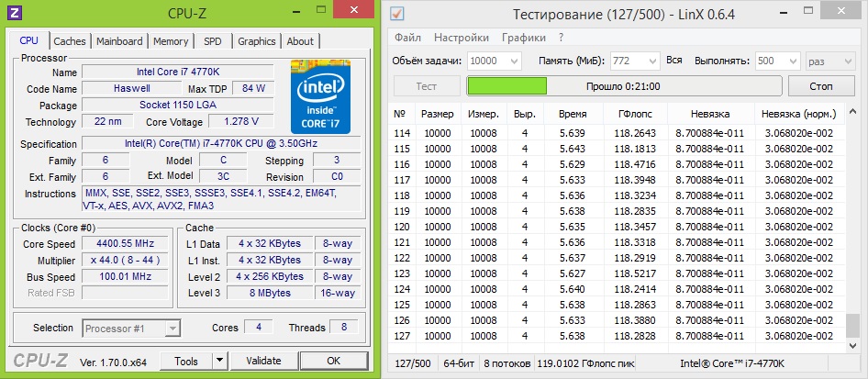
Task: Click the Technology value 22 nm
Action: (108, 122)
